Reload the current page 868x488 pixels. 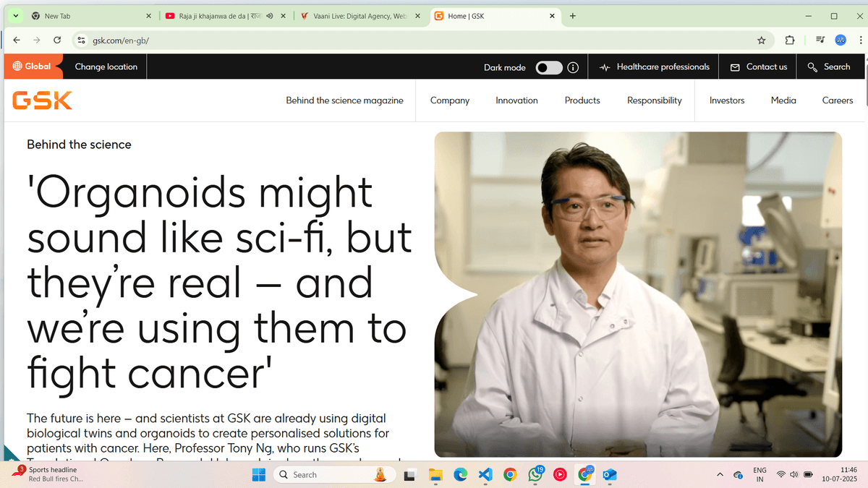pyautogui.click(x=57, y=40)
